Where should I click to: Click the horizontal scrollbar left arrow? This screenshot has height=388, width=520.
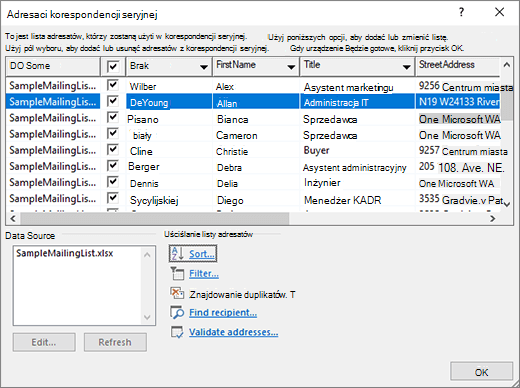(13, 219)
